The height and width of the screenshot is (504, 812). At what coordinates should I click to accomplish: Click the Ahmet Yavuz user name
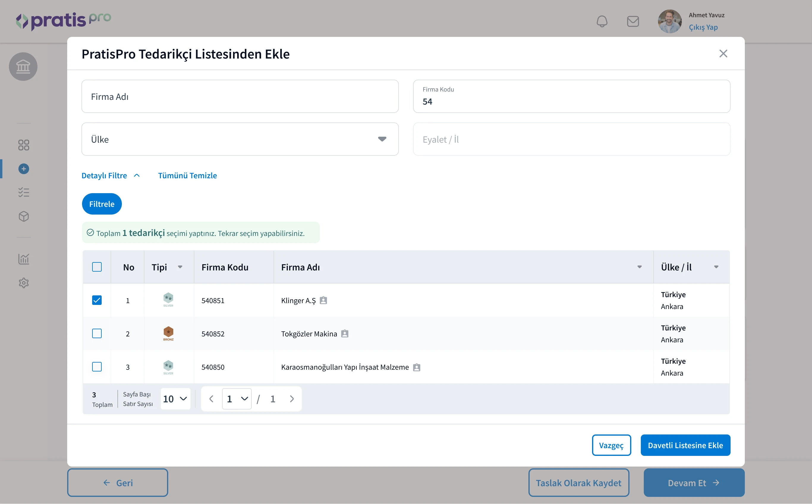coord(706,15)
